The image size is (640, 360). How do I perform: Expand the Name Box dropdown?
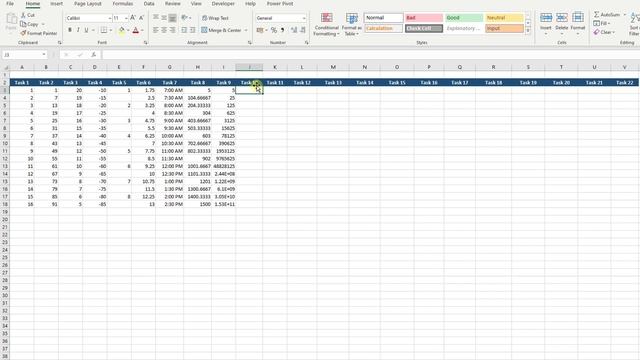tap(44, 55)
